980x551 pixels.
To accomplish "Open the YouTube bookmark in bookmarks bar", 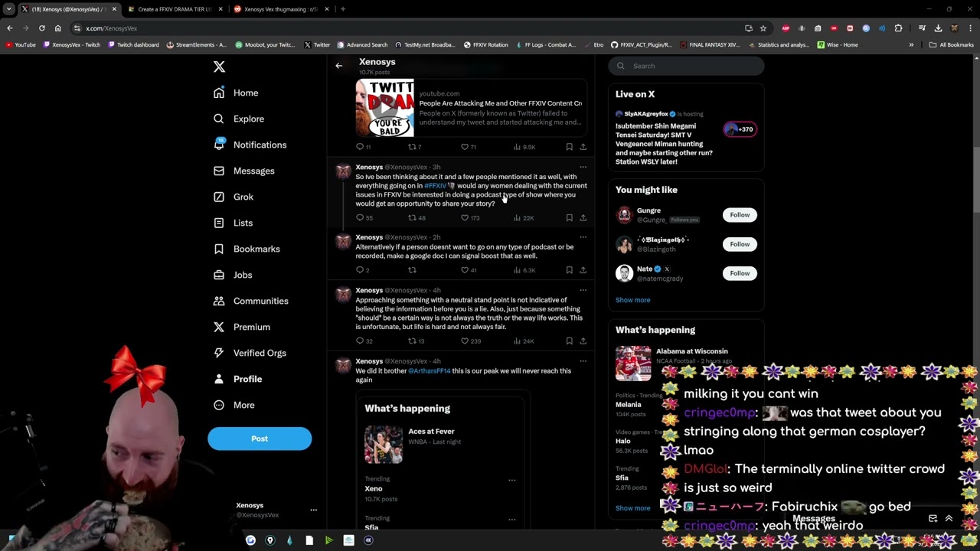I will [x=21, y=44].
